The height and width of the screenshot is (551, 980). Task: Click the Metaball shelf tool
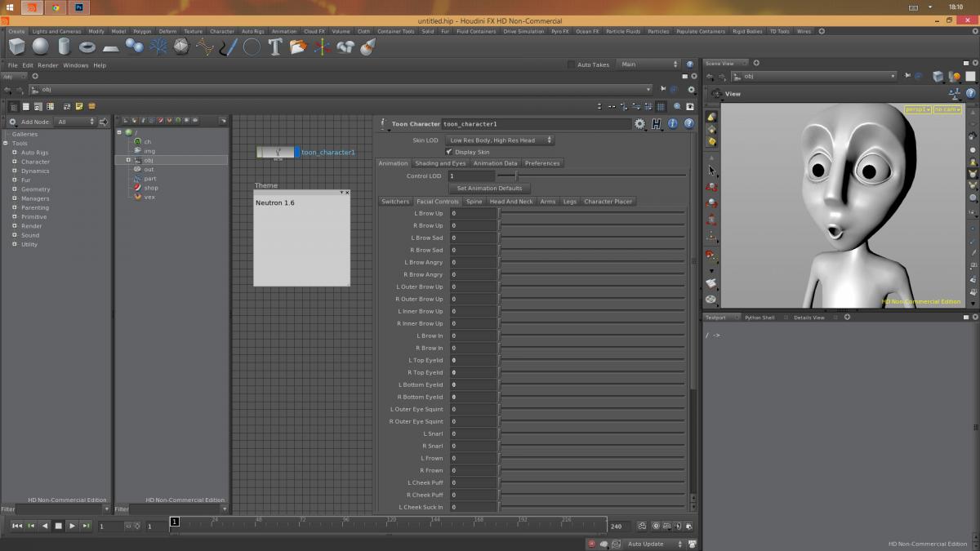point(135,47)
